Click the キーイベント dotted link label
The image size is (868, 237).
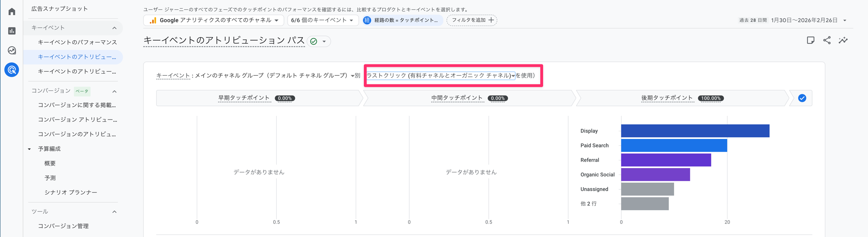173,75
